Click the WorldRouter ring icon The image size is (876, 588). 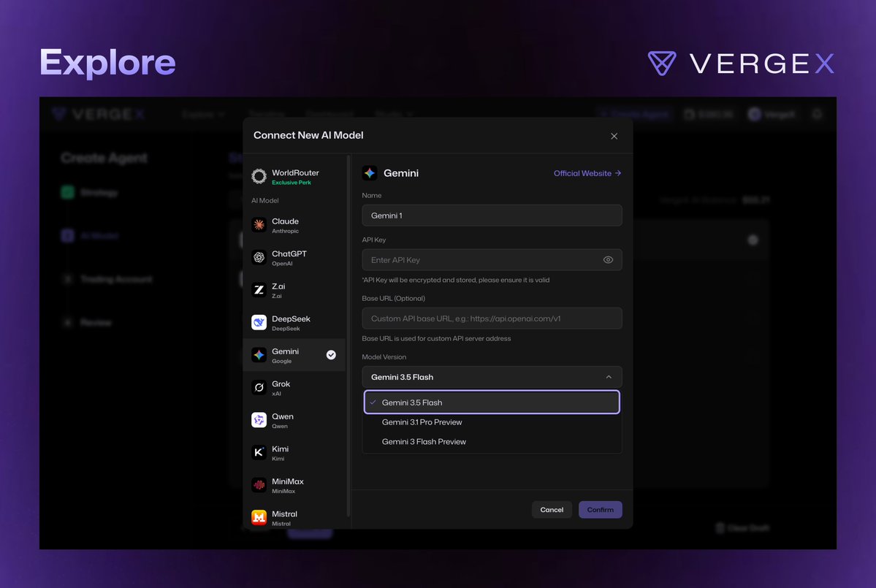pos(259,177)
